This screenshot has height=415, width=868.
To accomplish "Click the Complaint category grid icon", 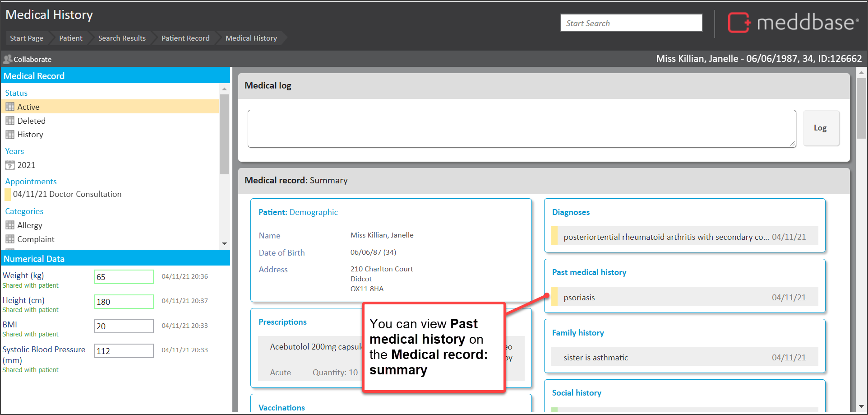I will pos(10,239).
